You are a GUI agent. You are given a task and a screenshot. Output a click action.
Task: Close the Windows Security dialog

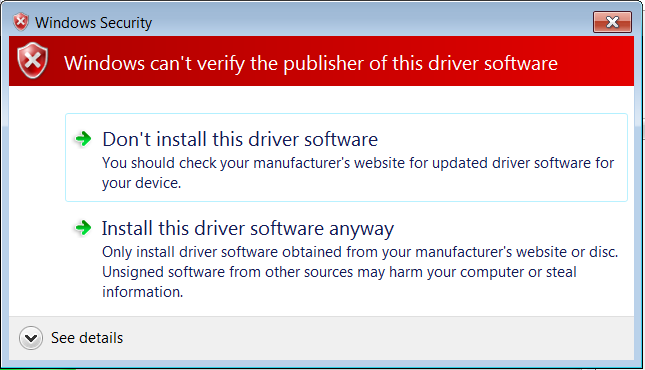[x=612, y=22]
